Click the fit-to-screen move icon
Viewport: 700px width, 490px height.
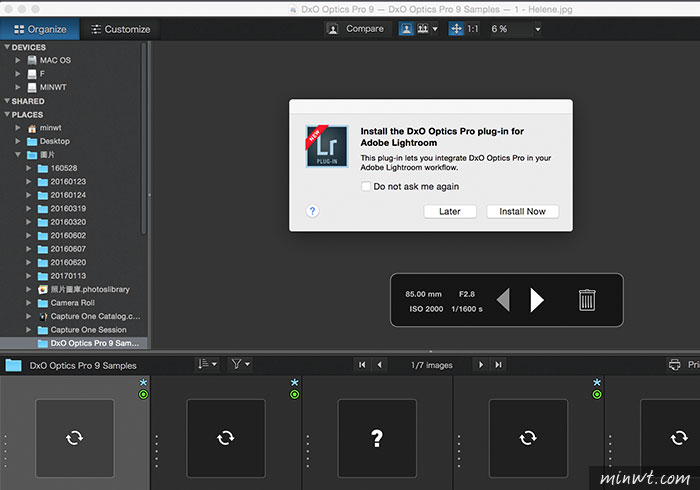(x=456, y=29)
